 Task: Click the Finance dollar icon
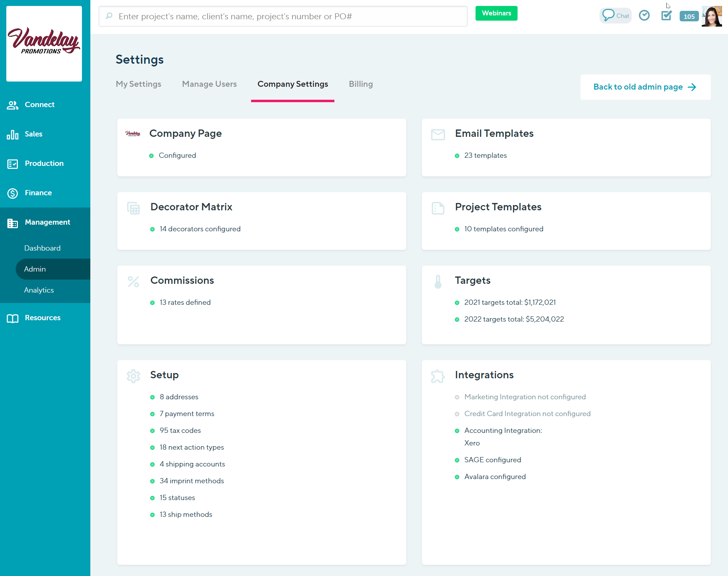coord(13,193)
